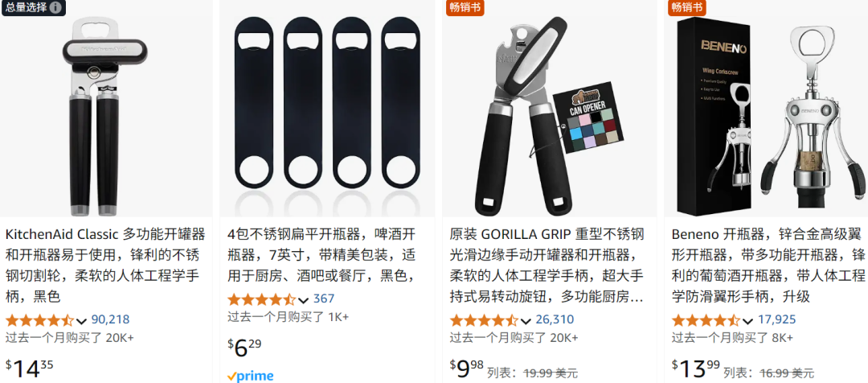
Task: Open the 90,218 reviews link
Action: pos(110,319)
